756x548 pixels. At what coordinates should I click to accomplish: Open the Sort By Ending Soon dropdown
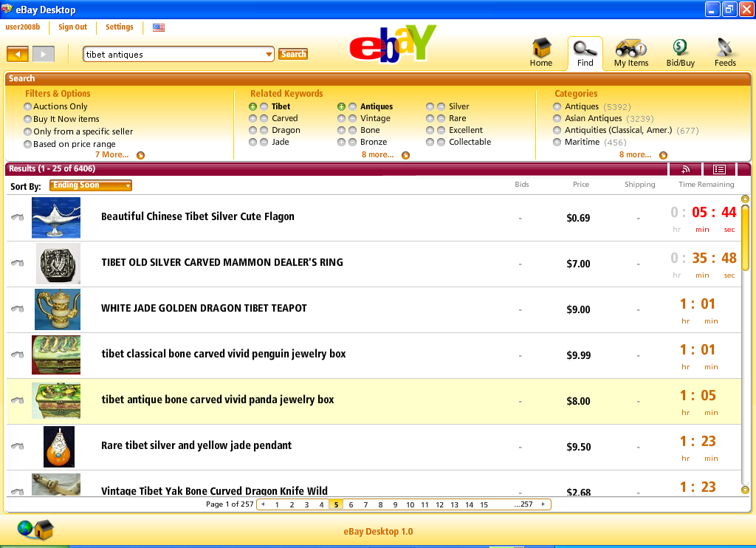pos(91,185)
